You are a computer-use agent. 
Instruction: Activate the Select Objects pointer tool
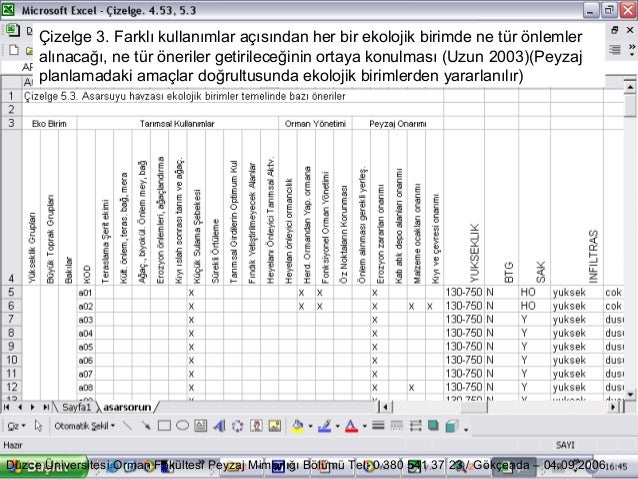coord(38,426)
